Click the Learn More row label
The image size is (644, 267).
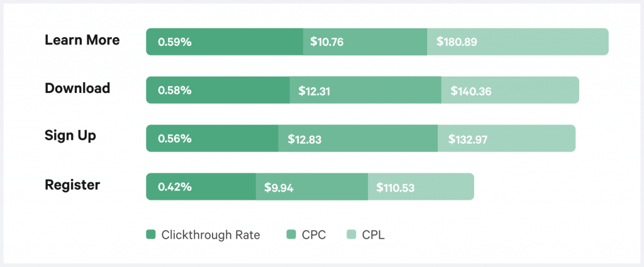[82, 40]
